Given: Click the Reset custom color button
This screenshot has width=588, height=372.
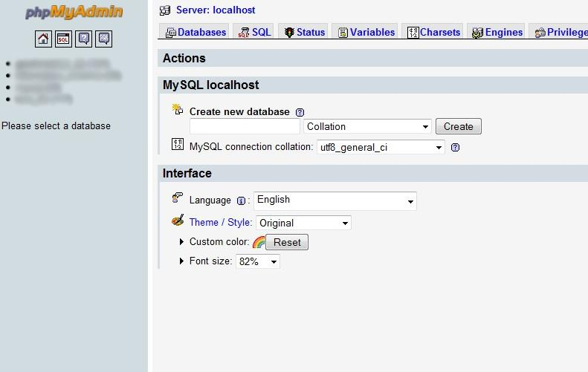Looking at the screenshot, I should tap(287, 242).
